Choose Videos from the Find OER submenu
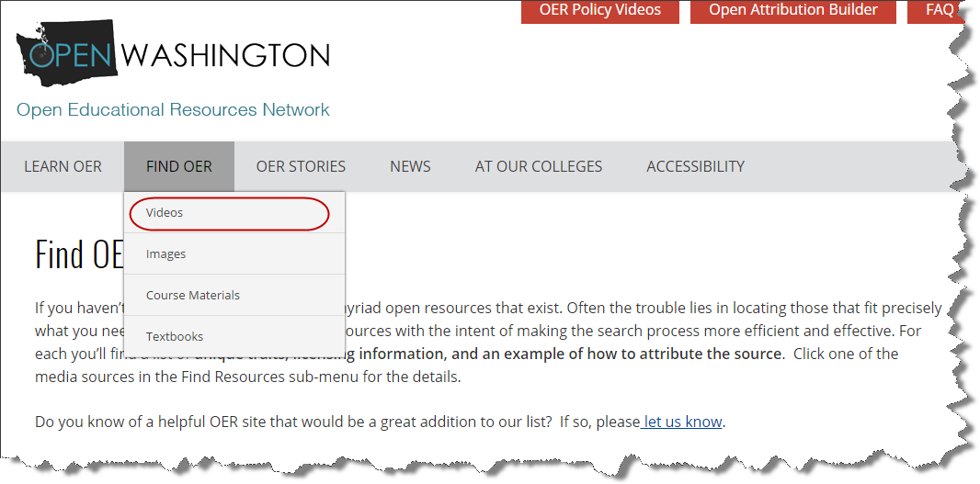The width and height of the screenshot is (980, 484). [234, 212]
